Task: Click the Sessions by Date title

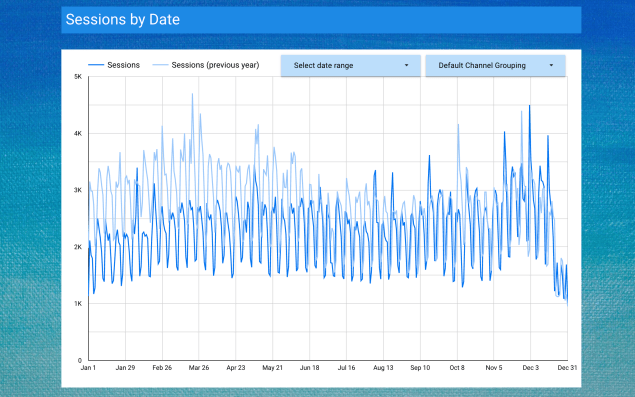Action: [x=123, y=19]
